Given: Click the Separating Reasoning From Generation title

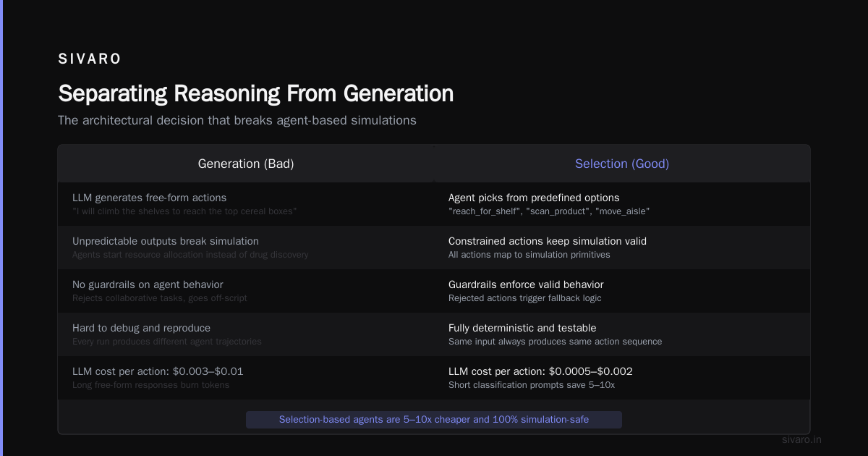Looking at the screenshot, I should [x=256, y=93].
